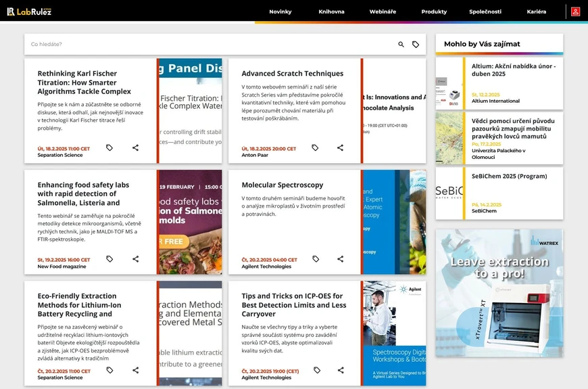Image resolution: width=588 pixels, height=389 pixels.
Task: Share the Eco-Friendly Extraction webinar
Action: pyautogui.click(x=135, y=370)
